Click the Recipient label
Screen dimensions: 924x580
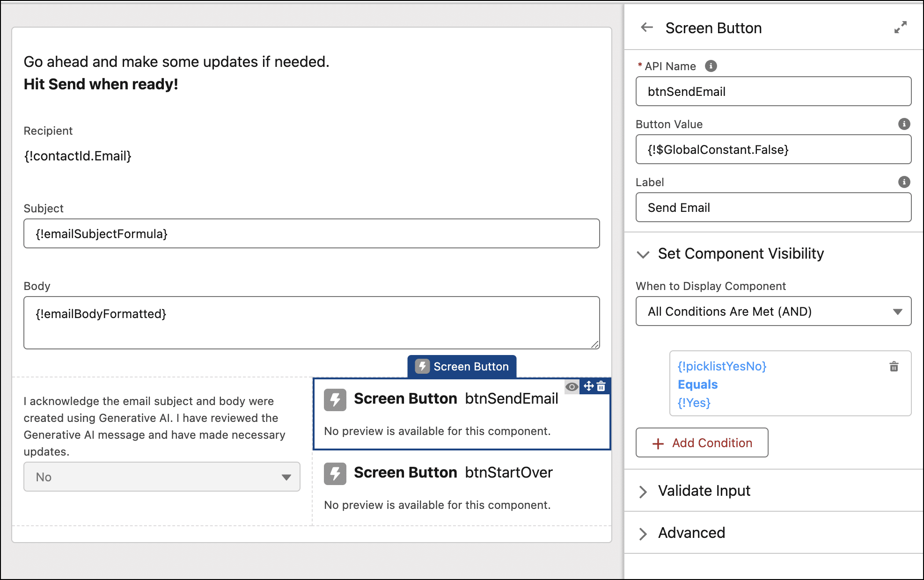[x=48, y=130]
